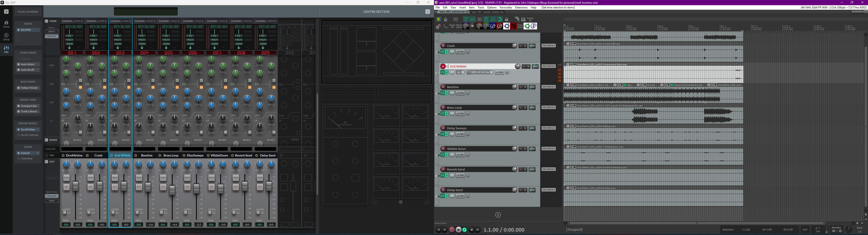Mute the Brass Loop track
Image resolution: width=868 pixels, height=235 pixels.
point(521,108)
